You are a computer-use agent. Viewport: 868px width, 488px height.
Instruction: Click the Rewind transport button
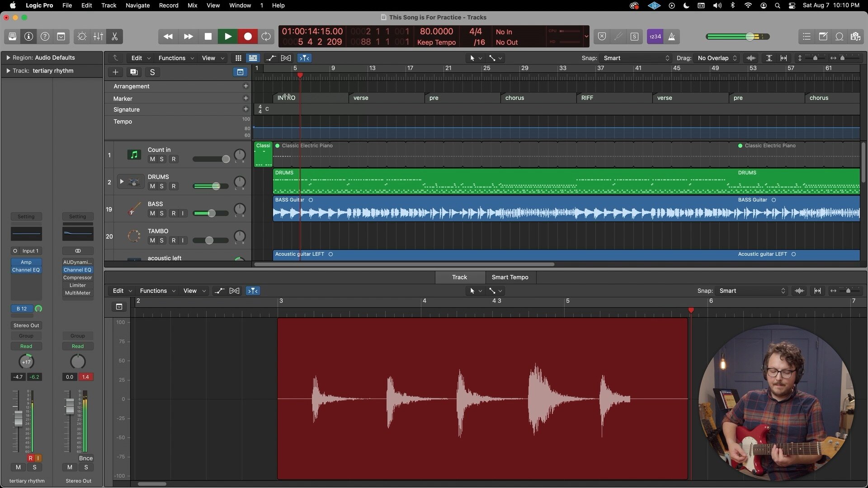(168, 37)
